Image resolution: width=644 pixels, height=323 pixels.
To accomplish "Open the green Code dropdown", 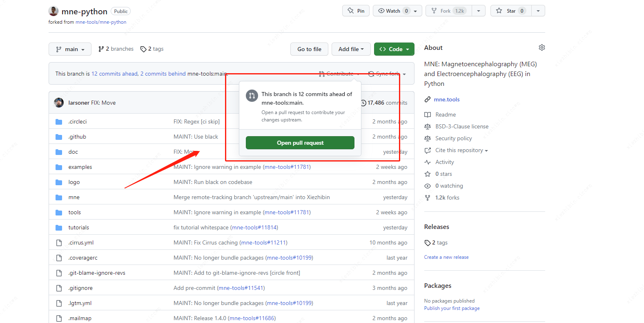I will point(394,49).
